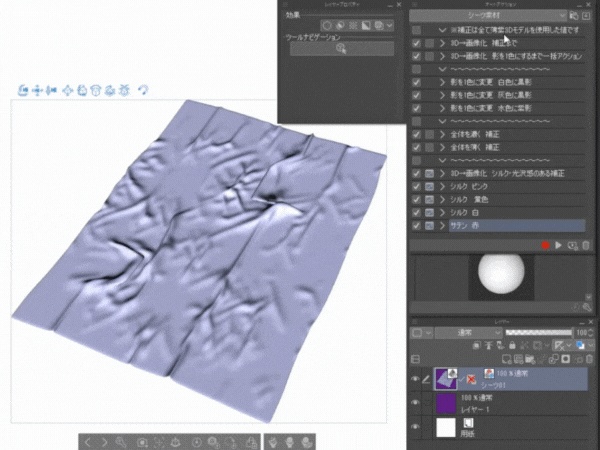Expand the シルク ピンク action steps
The height and width of the screenshot is (450, 600).
tap(442, 186)
